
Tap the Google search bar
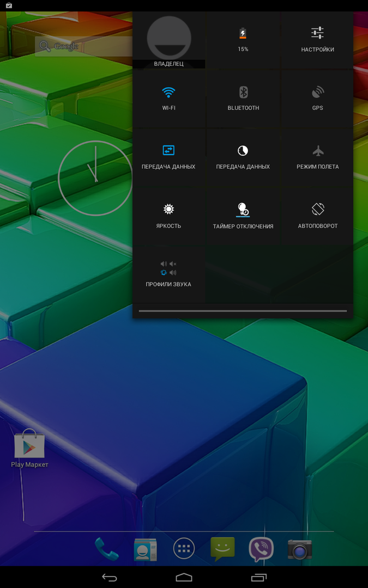tap(84, 46)
